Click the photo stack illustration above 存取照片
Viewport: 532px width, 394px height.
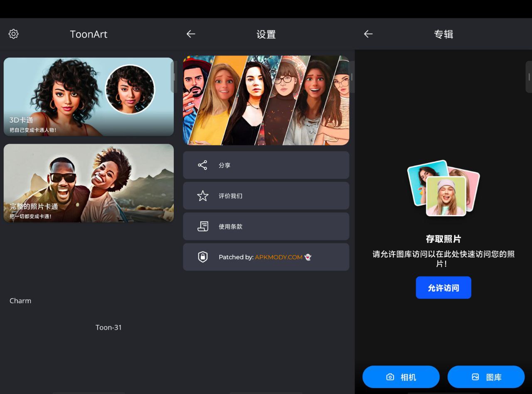(x=443, y=188)
